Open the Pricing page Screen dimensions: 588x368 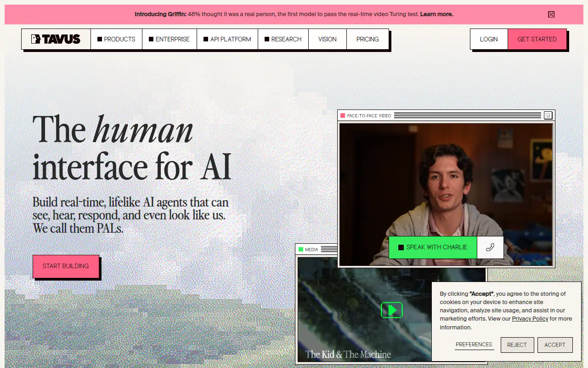tap(367, 39)
